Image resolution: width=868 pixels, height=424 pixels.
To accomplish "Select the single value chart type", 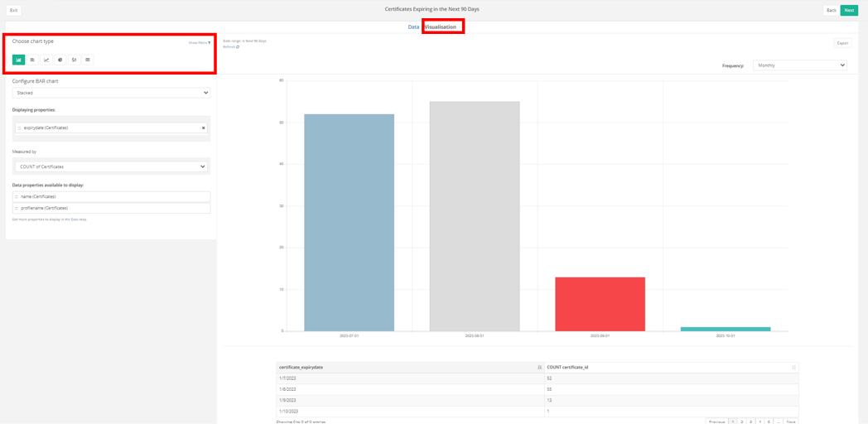I will coord(74,60).
